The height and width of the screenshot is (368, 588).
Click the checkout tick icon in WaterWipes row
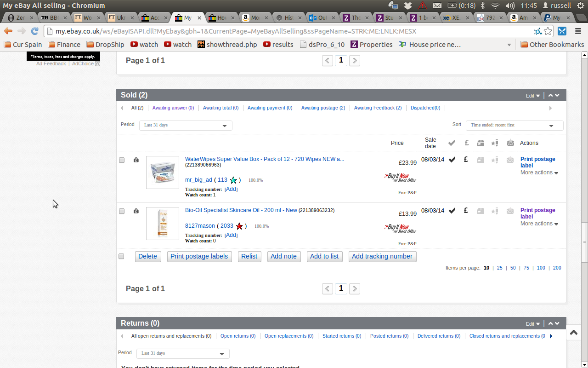(452, 160)
